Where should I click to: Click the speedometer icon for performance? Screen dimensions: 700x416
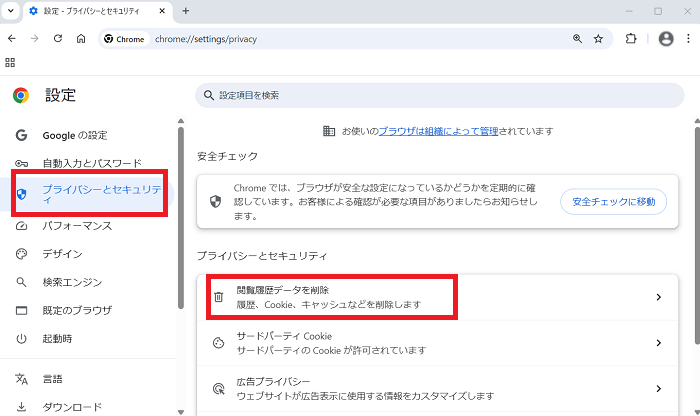(21, 226)
